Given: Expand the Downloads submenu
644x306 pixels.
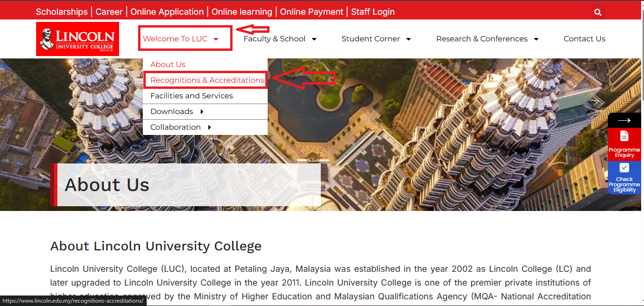Looking at the screenshot, I should 205,112.
